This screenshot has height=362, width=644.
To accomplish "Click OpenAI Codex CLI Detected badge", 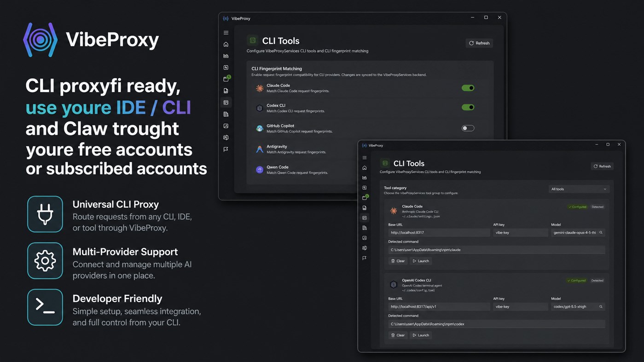I will [597, 281].
